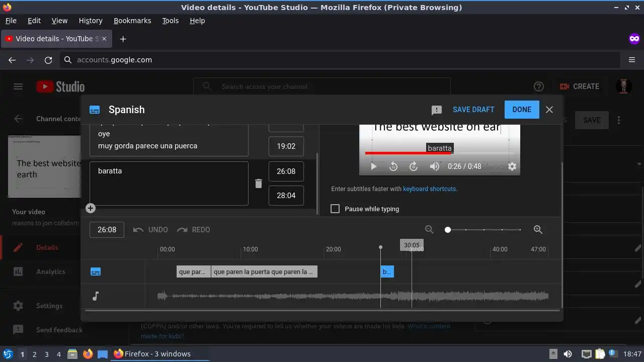Click the Firefox address bar

[340, 60]
